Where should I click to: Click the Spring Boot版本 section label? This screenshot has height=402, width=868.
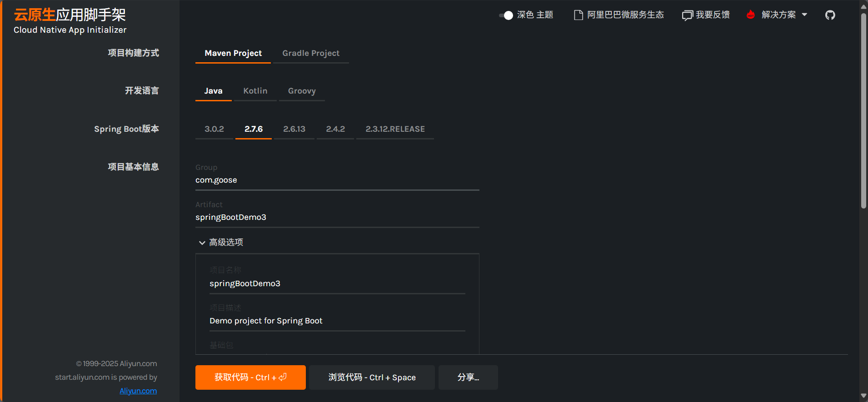(126, 129)
